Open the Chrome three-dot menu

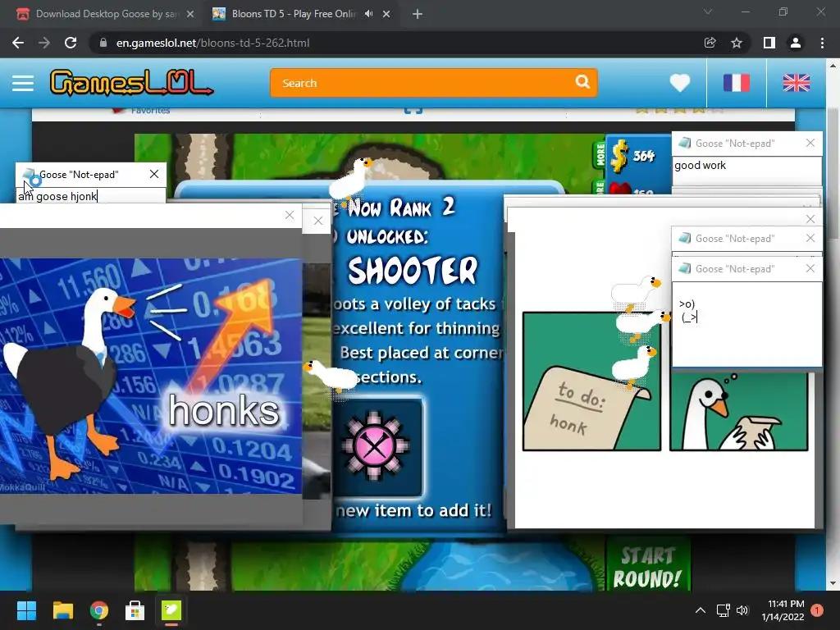pos(822,43)
